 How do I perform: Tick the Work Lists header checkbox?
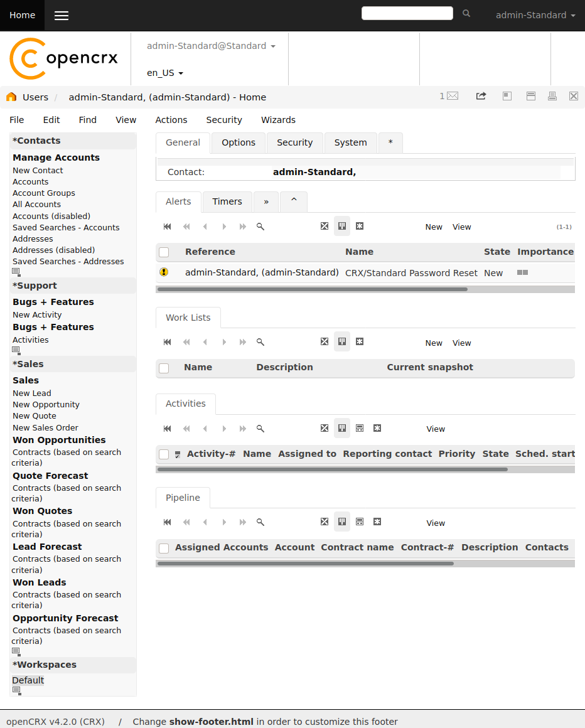click(164, 368)
